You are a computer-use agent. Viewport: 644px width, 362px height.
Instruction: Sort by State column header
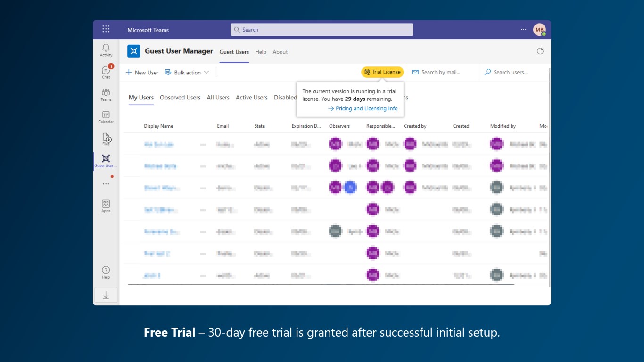click(x=260, y=126)
